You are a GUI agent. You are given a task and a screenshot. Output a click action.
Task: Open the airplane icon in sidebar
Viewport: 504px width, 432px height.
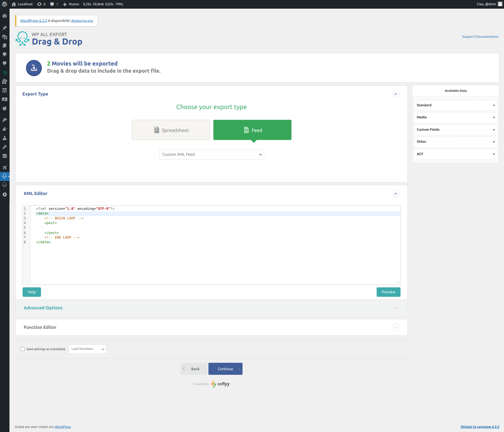pos(5,167)
